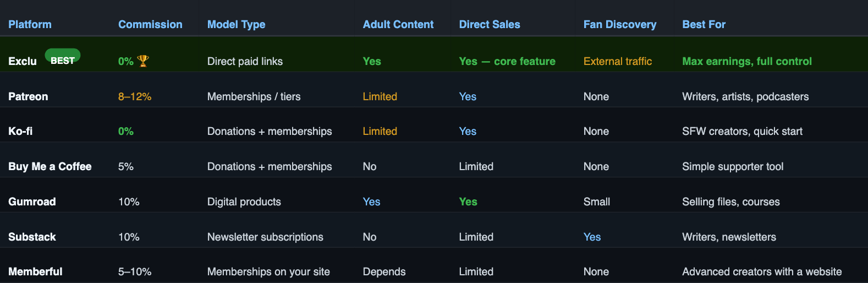The height and width of the screenshot is (283, 868).
Task: Click Substack's Fan Discovery 'Yes' value
Action: tap(592, 237)
